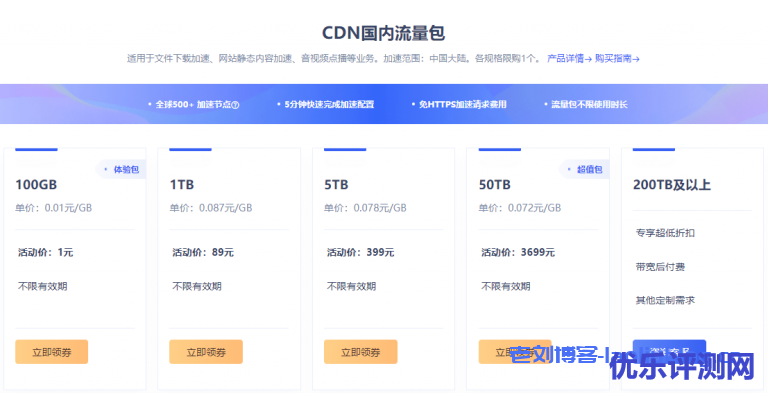
Task: Click banner text 流量包不限使用时长
Action: [x=589, y=104]
